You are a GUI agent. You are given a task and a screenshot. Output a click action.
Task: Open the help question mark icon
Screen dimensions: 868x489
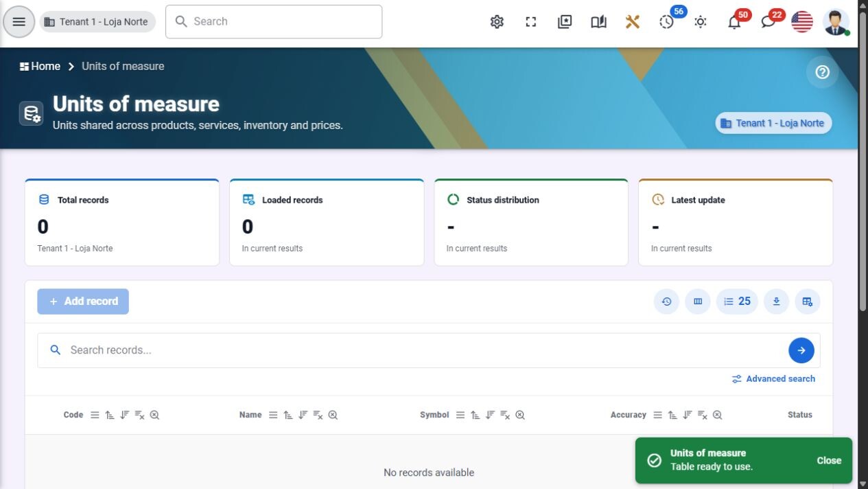pyautogui.click(x=823, y=72)
